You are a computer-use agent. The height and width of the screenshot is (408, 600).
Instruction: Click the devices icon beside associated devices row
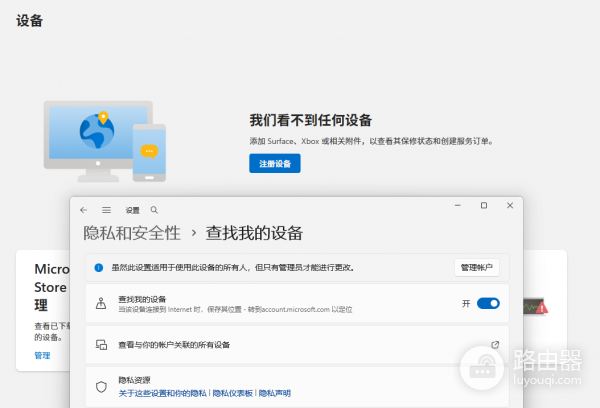(101, 344)
